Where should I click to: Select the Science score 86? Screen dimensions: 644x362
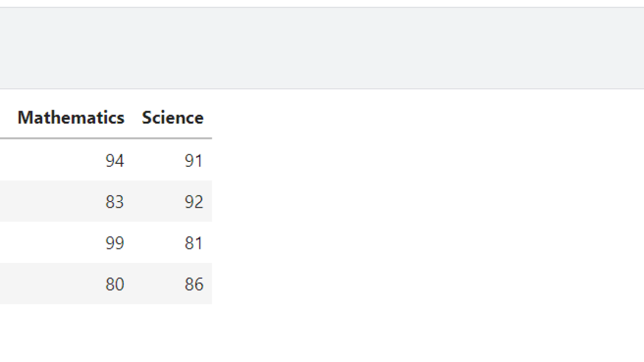click(x=194, y=284)
